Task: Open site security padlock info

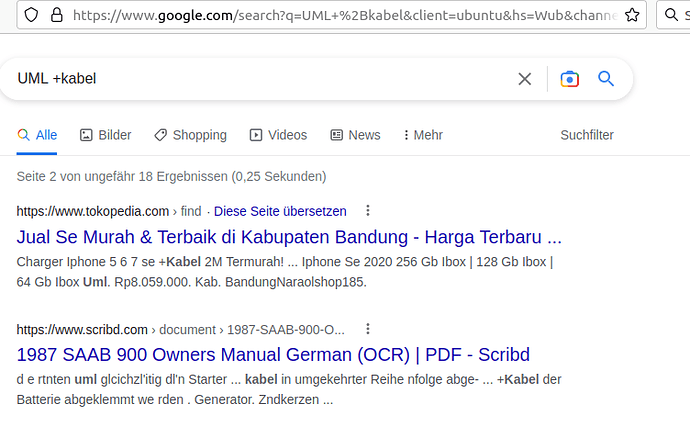Action: [56, 15]
